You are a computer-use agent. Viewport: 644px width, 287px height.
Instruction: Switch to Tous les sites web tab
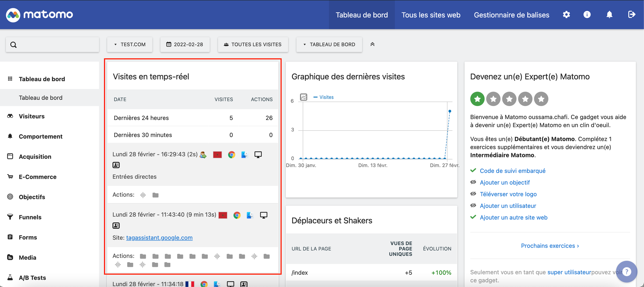(431, 15)
